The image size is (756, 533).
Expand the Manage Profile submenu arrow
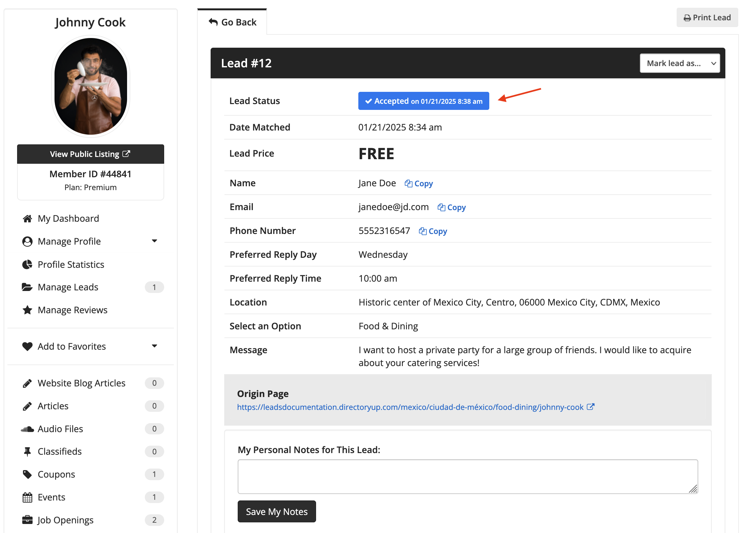coord(154,241)
